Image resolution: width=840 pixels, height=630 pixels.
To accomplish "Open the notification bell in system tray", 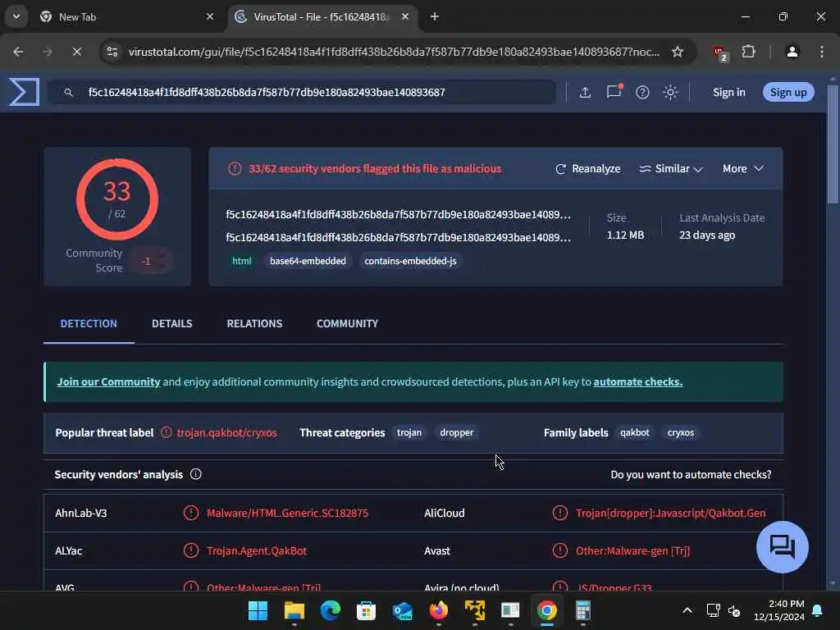I will click(x=818, y=610).
